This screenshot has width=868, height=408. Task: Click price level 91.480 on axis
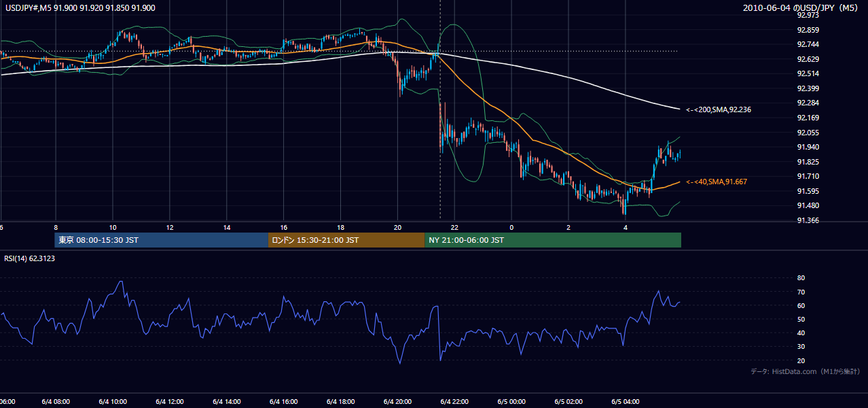click(x=808, y=206)
